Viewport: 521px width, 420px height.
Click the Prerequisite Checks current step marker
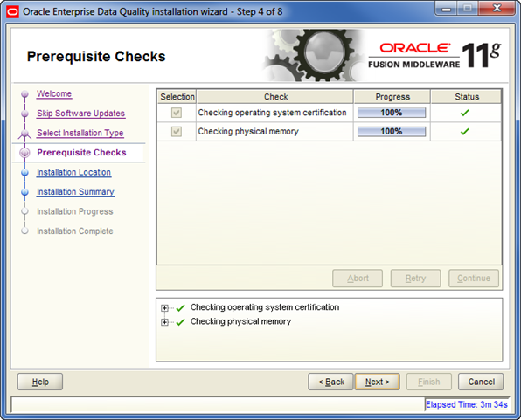[24, 153]
